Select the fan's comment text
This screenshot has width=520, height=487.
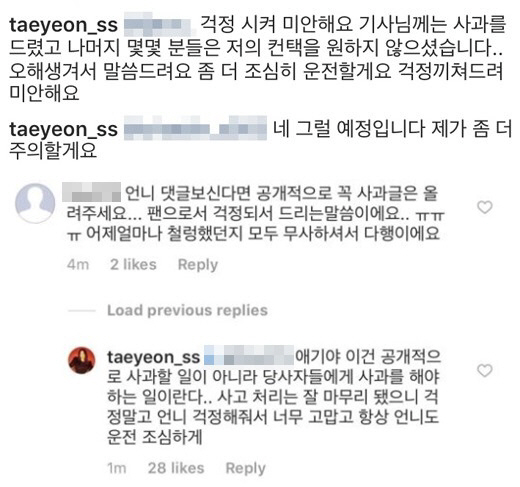[253, 213]
